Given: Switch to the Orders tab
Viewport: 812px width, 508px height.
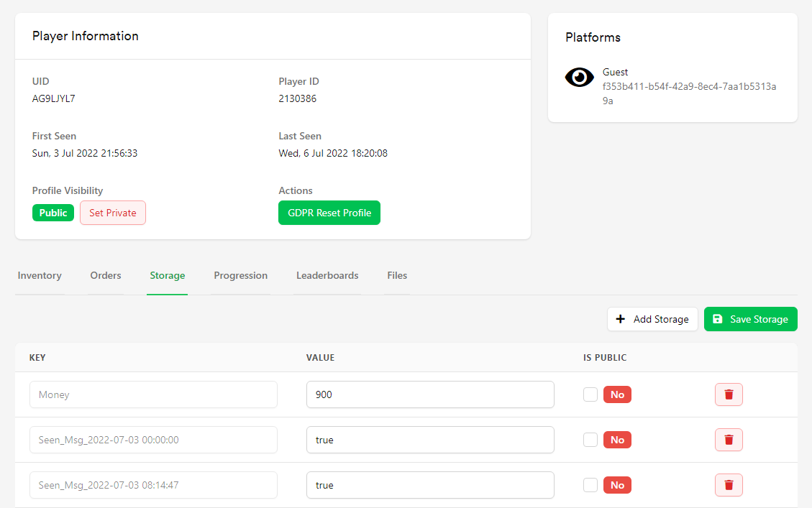Looking at the screenshot, I should point(106,276).
